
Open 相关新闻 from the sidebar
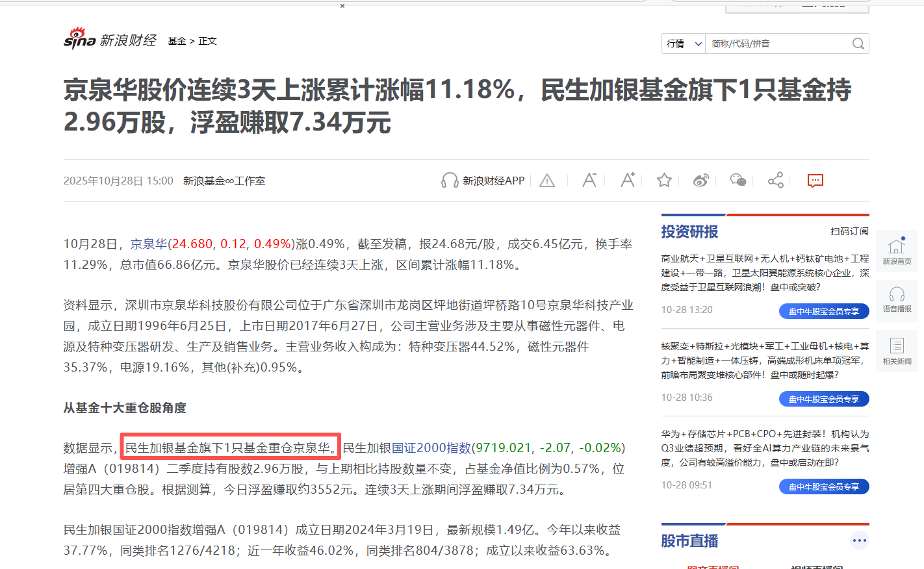pos(897,351)
